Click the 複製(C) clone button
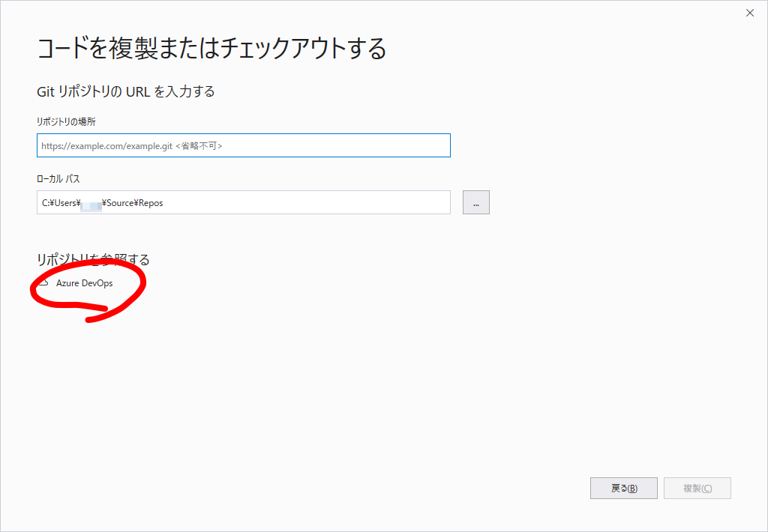Image resolution: width=768 pixels, height=532 pixels. tap(697, 488)
